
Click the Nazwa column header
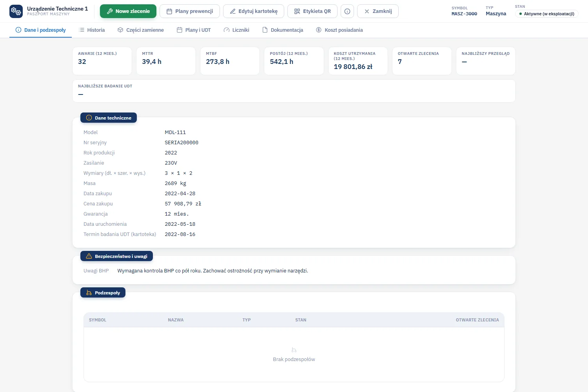coord(176,320)
